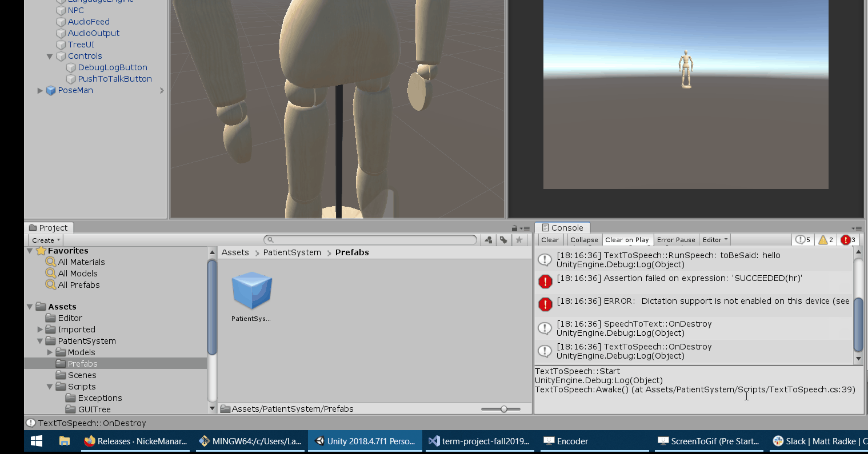Expand the Imported folder

pos(40,330)
